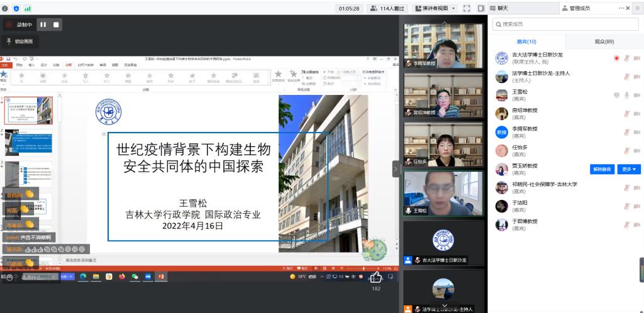The image size is (644, 313).
Task: Click the 解除静音 unmute button
Action: point(602,169)
